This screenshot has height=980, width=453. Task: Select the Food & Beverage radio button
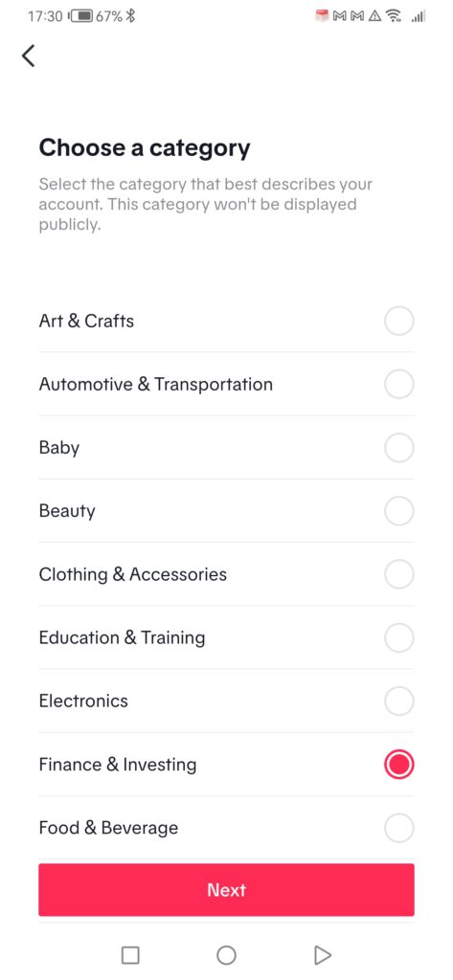pos(399,828)
